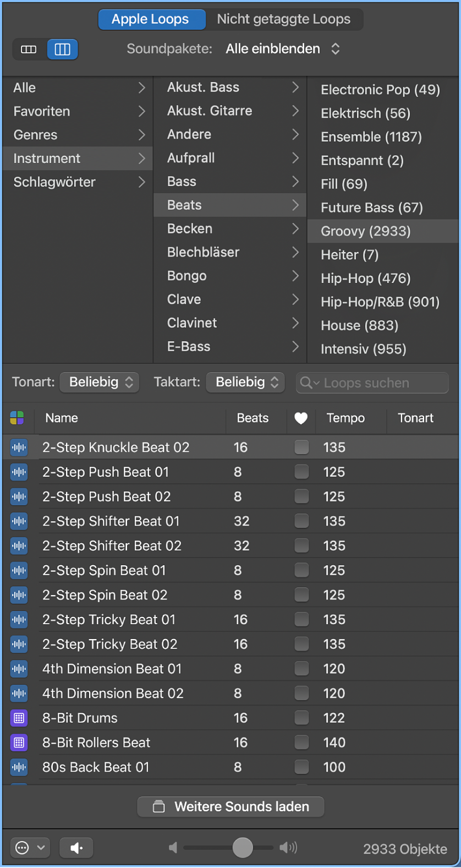The height and width of the screenshot is (868, 461).
Task: Favorite the loop 2-Step Push Beat 01
Action: click(301, 472)
